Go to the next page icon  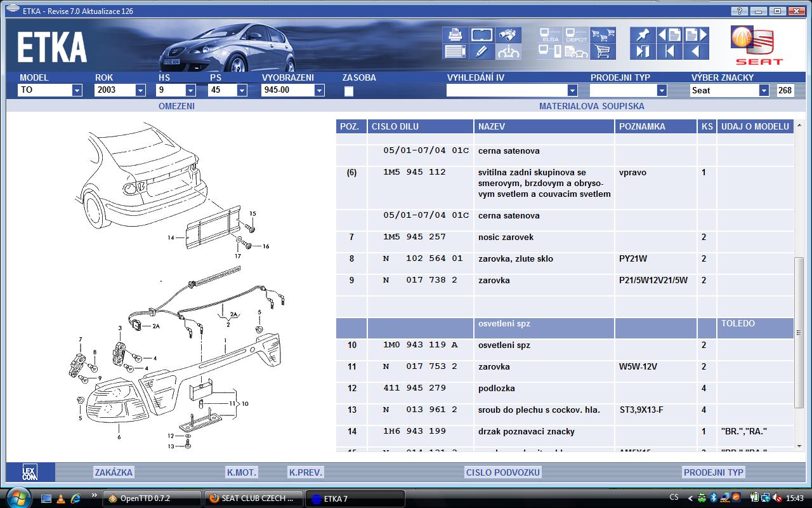click(x=696, y=34)
